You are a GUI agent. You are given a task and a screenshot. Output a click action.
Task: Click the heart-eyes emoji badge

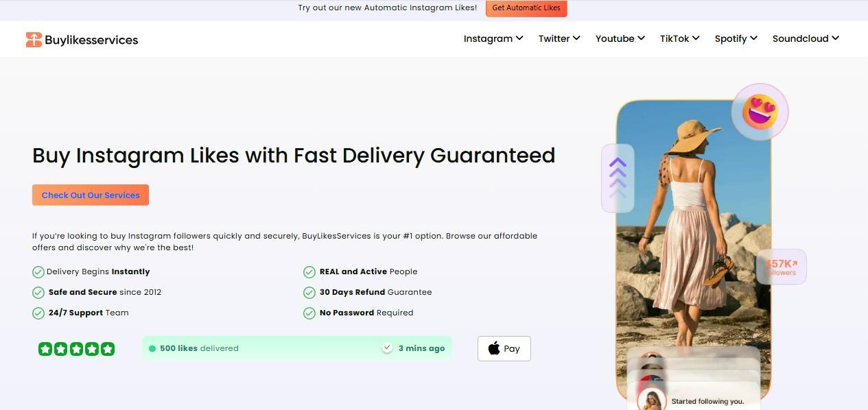(x=760, y=112)
